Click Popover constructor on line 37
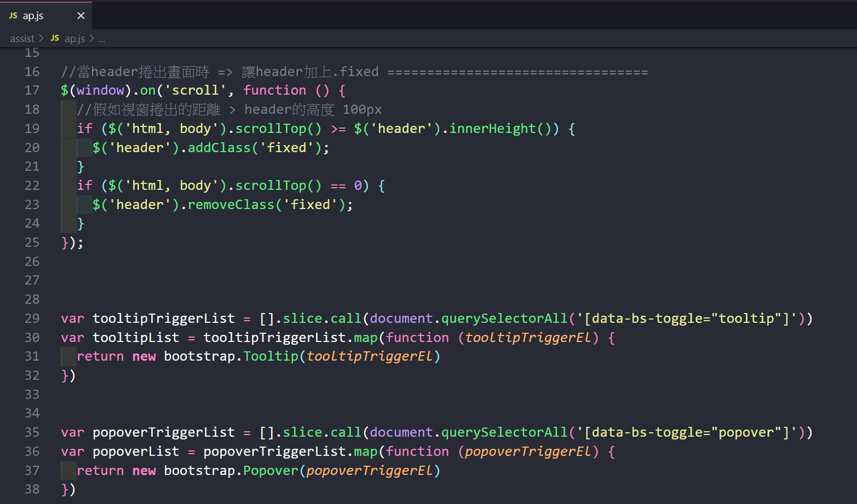The height and width of the screenshot is (504, 857). [x=271, y=471]
